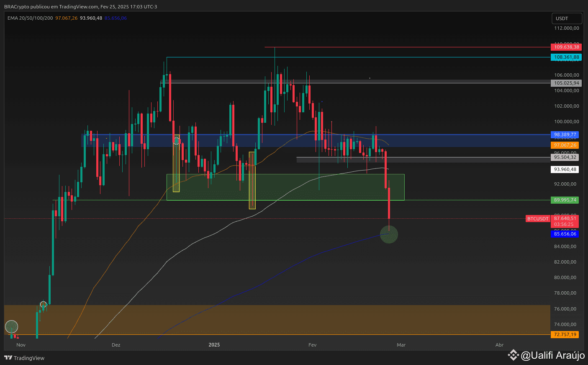Click the Abr label on the time axis
Viewport: 588px width, 365px height.
tap(499, 345)
